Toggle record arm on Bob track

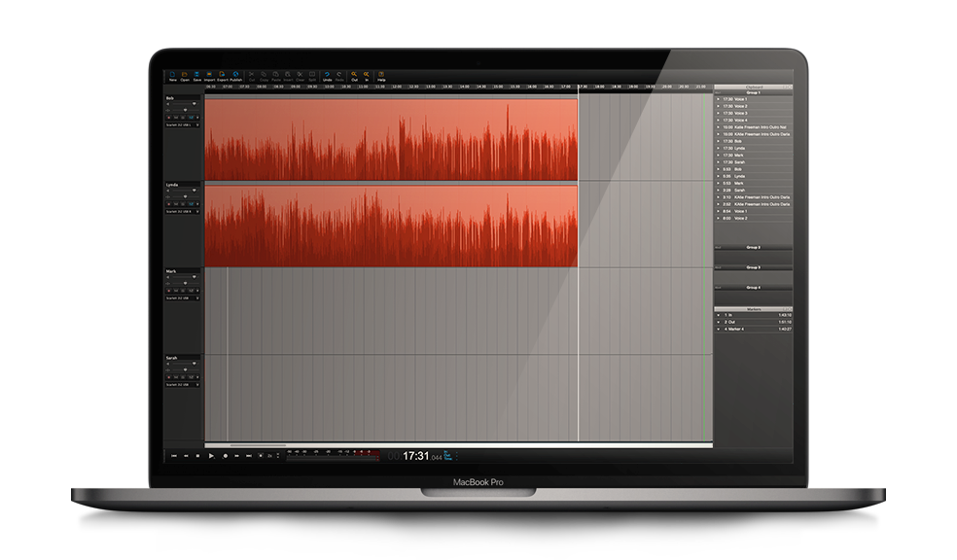169,118
